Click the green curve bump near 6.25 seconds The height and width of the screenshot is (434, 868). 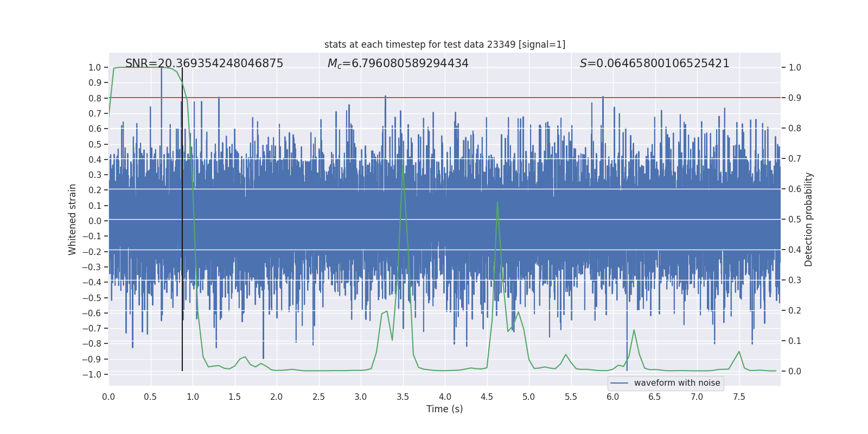634,330
